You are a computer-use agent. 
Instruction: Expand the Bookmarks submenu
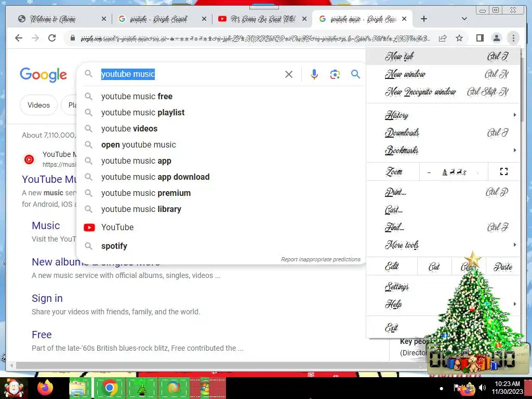(x=444, y=150)
